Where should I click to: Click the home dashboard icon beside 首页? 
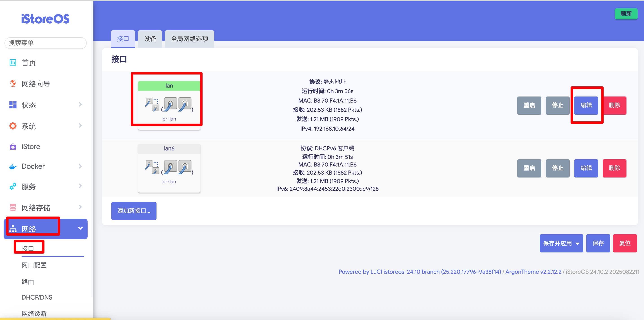click(x=13, y=62)
